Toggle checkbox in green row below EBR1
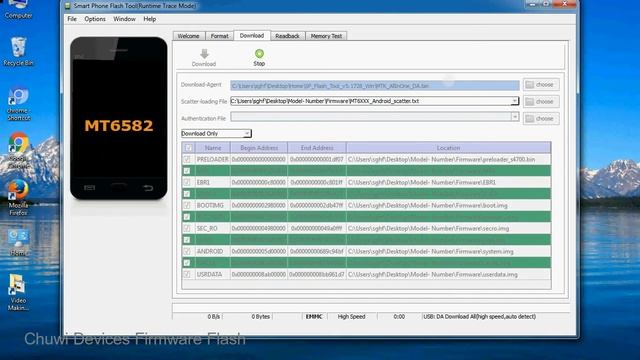The height and width of the screenshot is (360, 640). coord(187,194)
